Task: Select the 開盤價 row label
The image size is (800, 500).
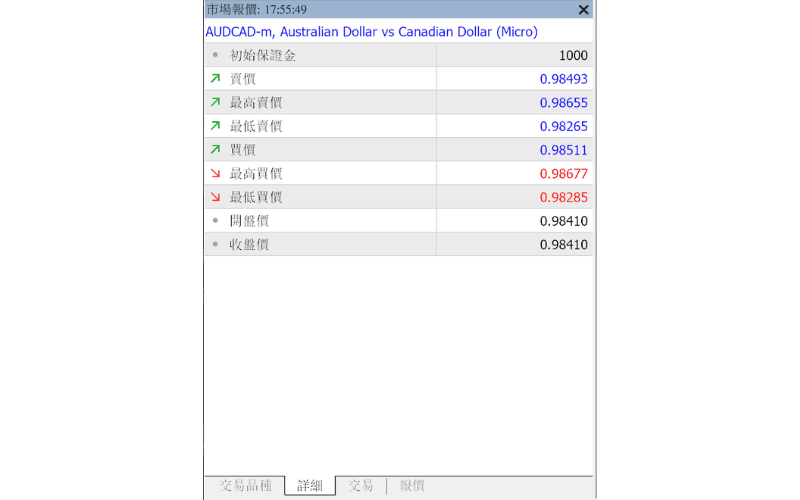Action: [x=249, y=221]
